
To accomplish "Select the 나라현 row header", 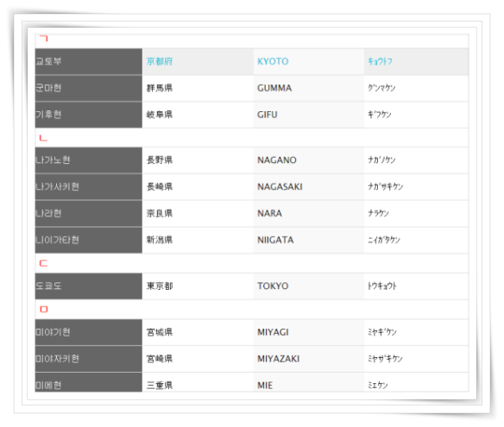I will click(88, 213).
